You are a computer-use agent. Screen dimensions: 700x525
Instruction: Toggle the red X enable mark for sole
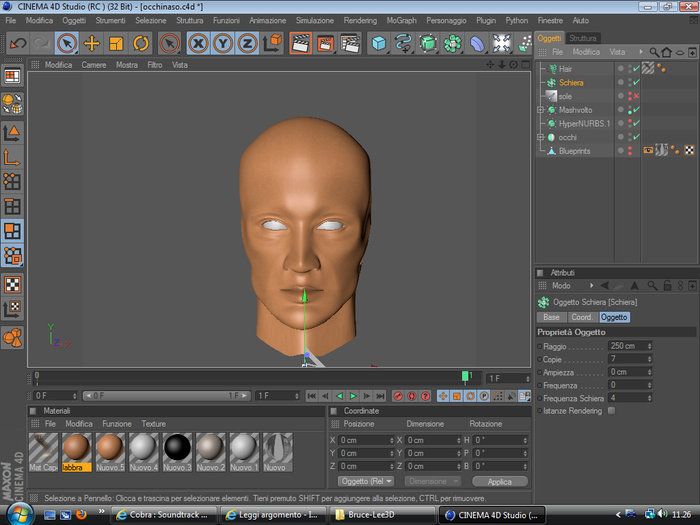coord(635,96)
